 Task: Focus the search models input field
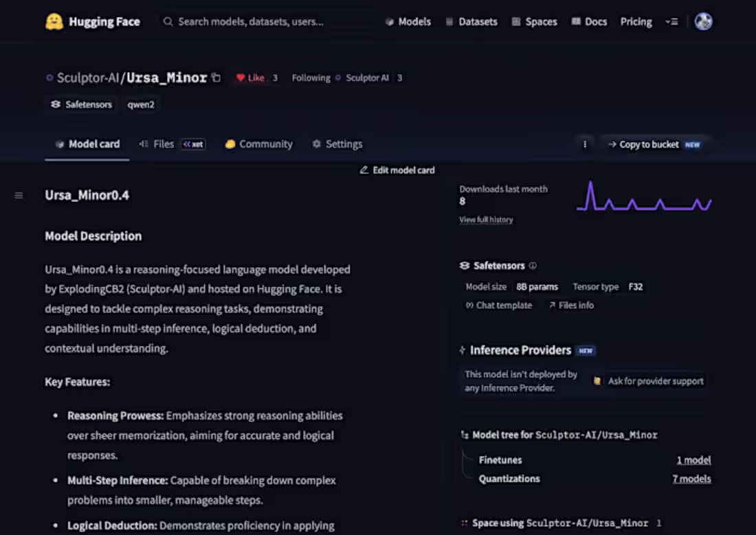(265, 22)
